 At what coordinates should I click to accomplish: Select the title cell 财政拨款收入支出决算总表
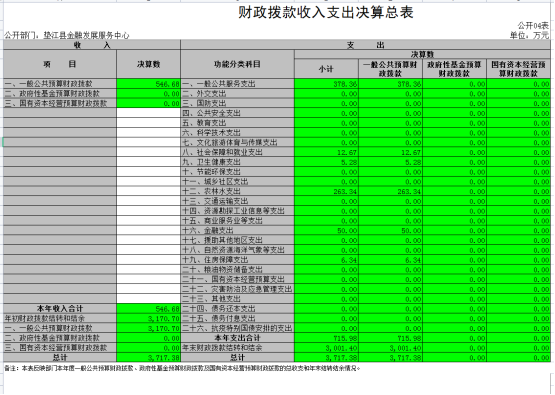pos(326,13)
